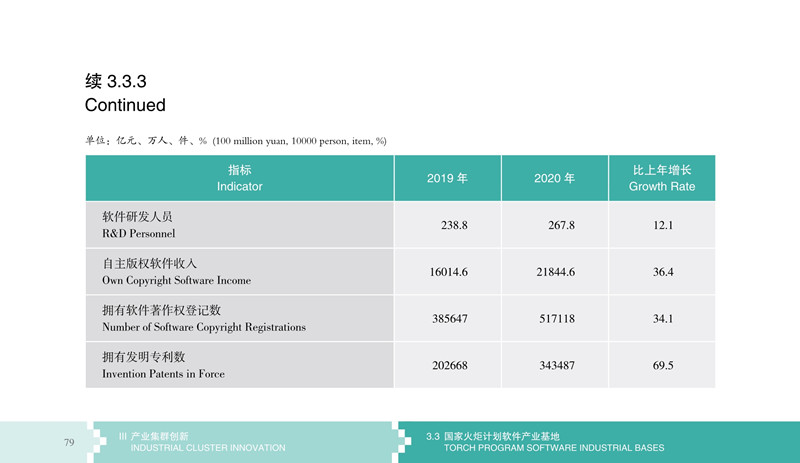Image resolution: width=800 pixels, height=463 pixels.
Task: Click the value 238.8
Action: click(454, 225)
